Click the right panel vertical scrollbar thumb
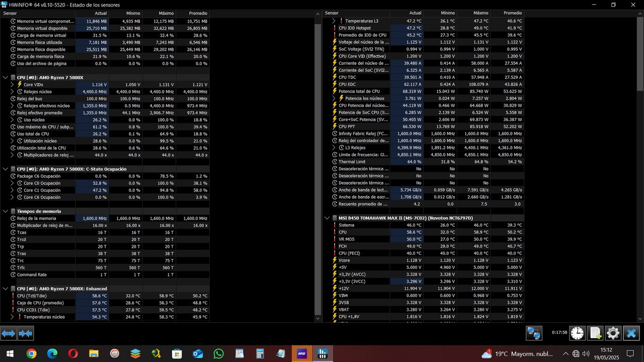644x362 pixels. coord(639,55)
